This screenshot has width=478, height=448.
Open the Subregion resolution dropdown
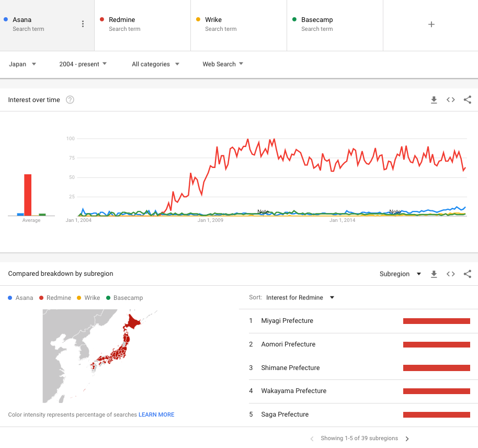400,274
